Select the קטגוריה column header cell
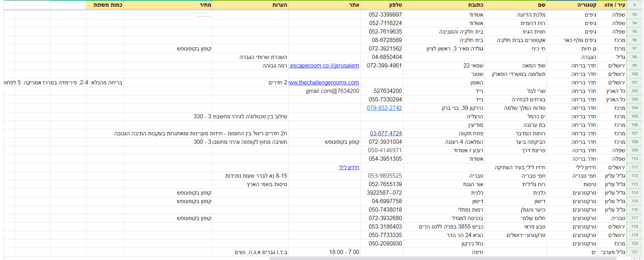The height and width of the screenshot is (260, 644). [x=572, y=5]
